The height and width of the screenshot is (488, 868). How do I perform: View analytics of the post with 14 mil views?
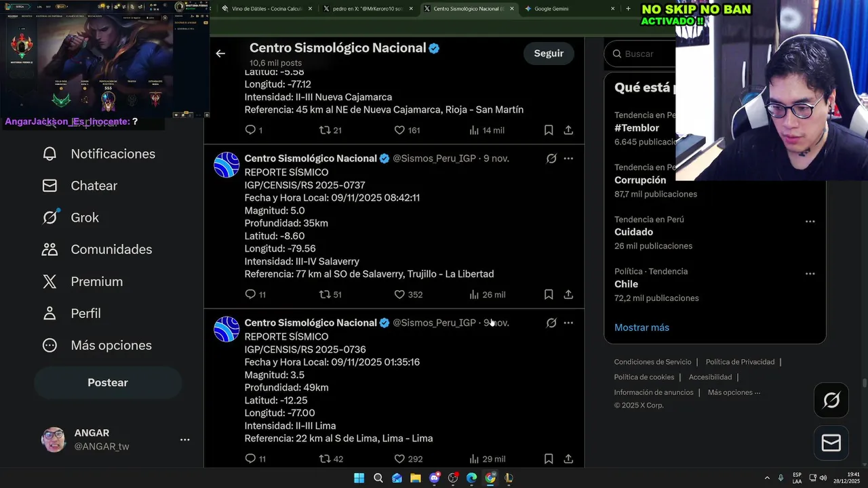tap(487, 130)
